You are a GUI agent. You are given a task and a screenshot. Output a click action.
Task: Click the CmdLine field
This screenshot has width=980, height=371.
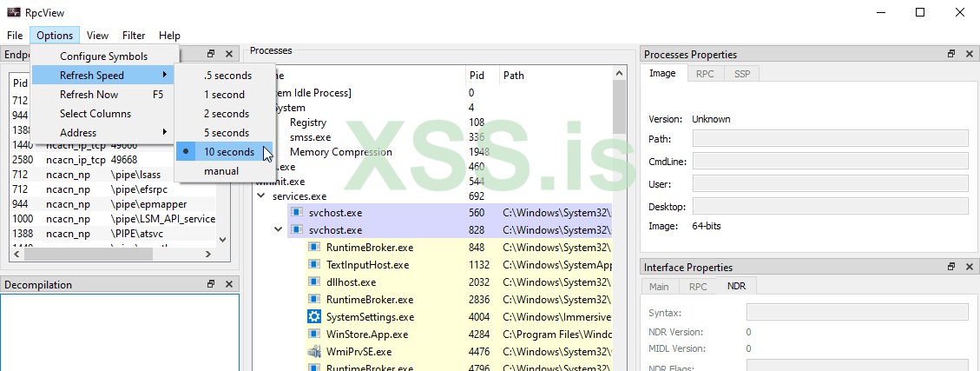tap(831, 162)
